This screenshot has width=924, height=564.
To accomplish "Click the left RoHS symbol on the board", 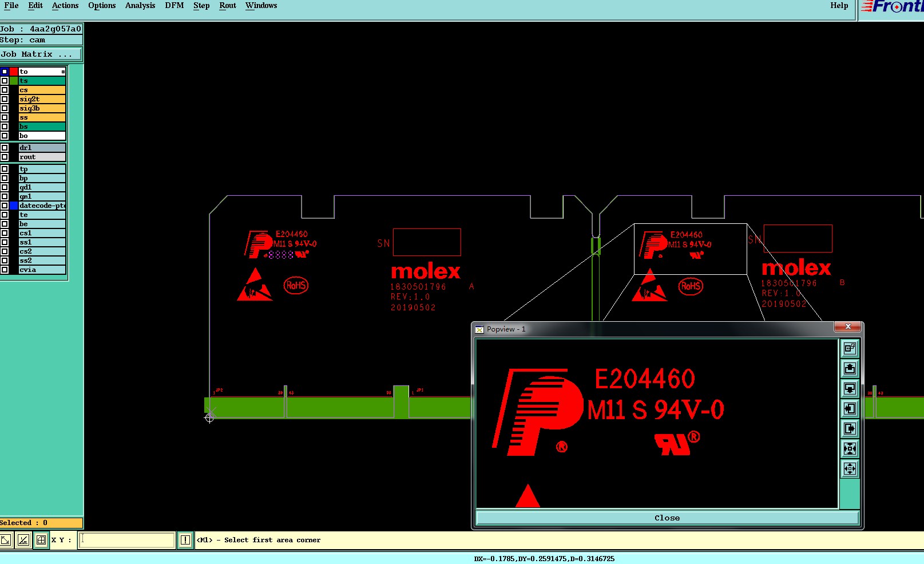I will (x=296, y=285).
